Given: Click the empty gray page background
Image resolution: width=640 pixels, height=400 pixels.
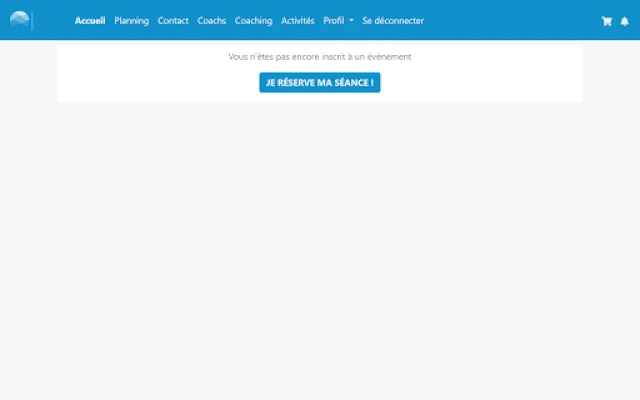Looking at the screenshot, I should pyautogui.click(x=320, y=250).
